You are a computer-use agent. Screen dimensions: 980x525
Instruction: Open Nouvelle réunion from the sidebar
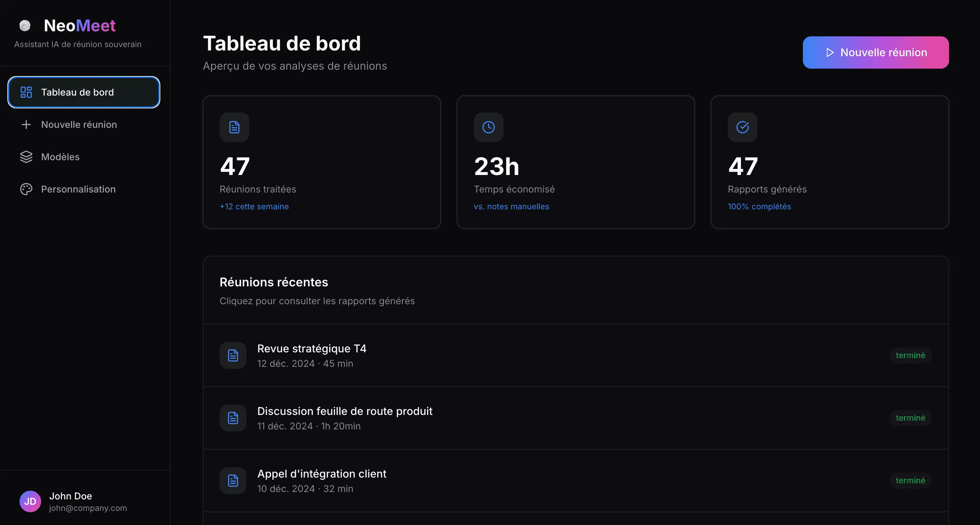(79, 124)
